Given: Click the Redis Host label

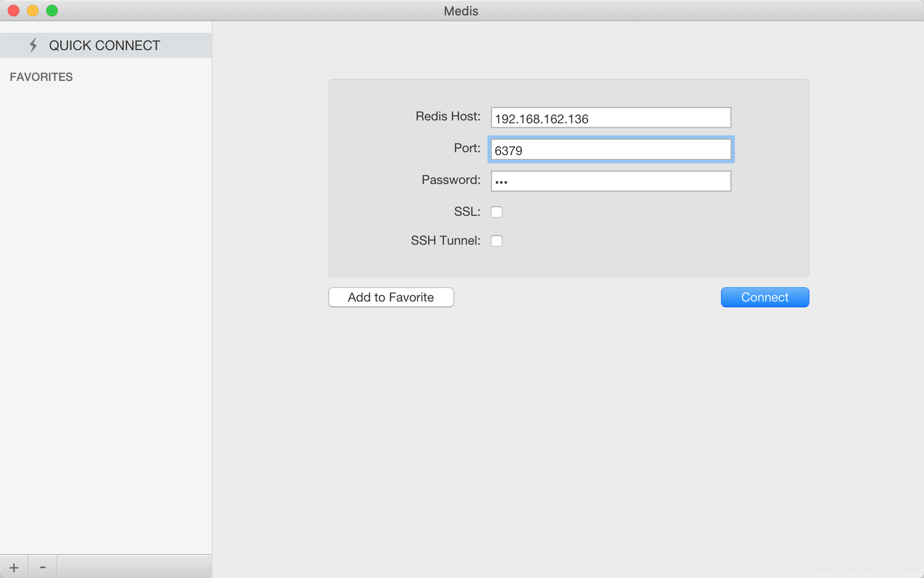Looking at the screenshot, I should pos(448,116).
